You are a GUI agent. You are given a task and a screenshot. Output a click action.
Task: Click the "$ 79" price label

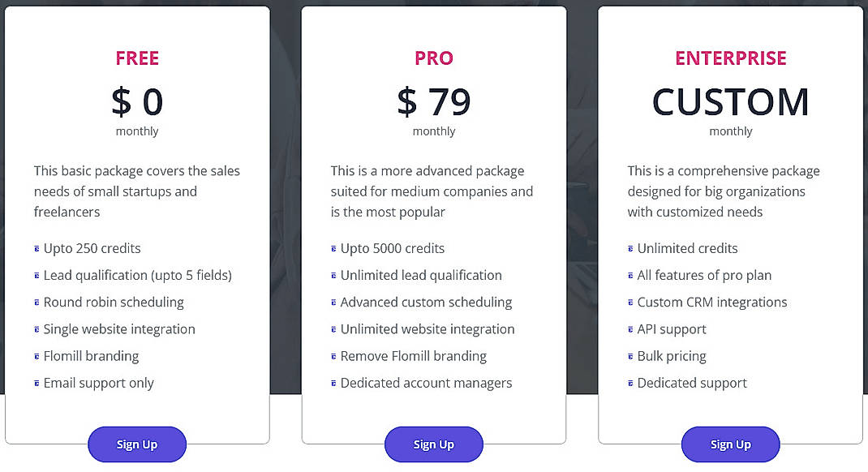(x=433, y=100)
